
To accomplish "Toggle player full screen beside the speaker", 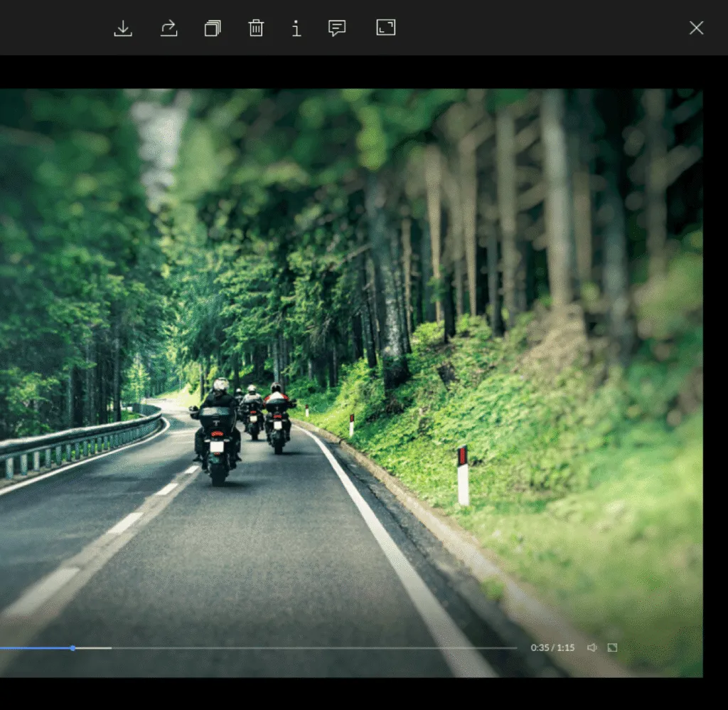I will [612, 647].
